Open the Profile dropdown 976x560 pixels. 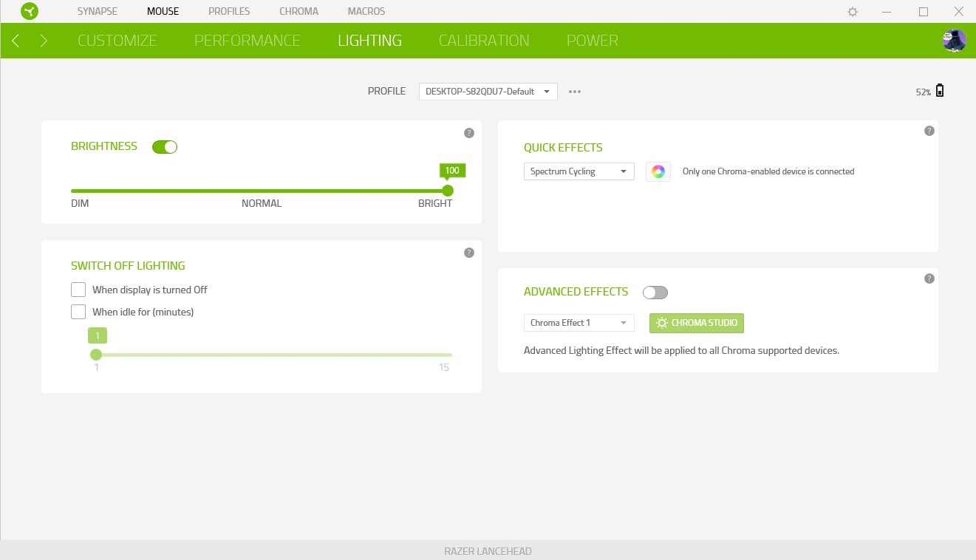[x=488, y=92]
